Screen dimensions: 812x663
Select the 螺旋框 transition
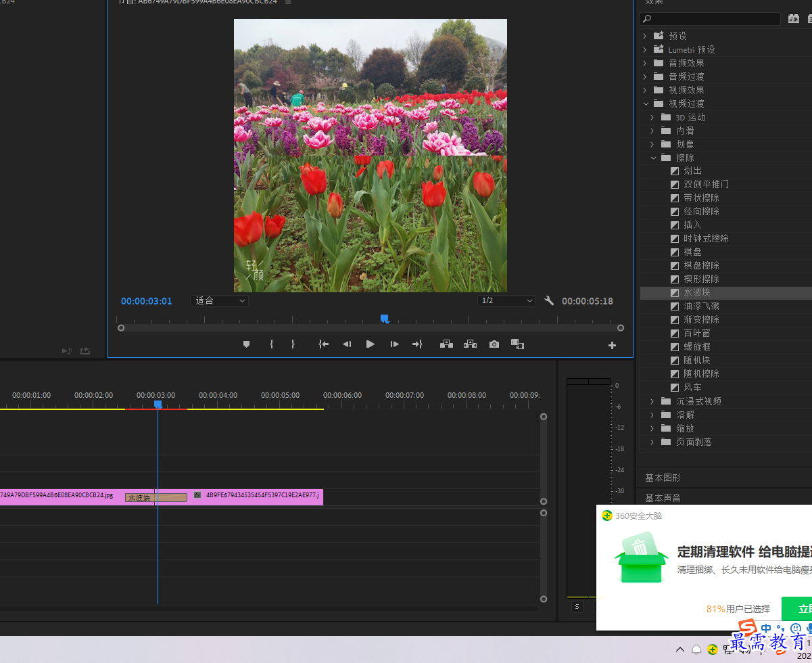tap(696, 347)
